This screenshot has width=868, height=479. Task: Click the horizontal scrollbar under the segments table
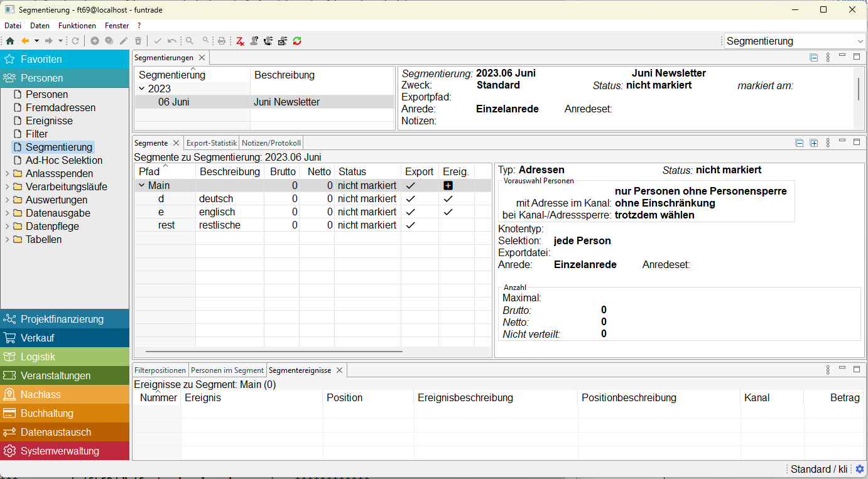(273, 352)
